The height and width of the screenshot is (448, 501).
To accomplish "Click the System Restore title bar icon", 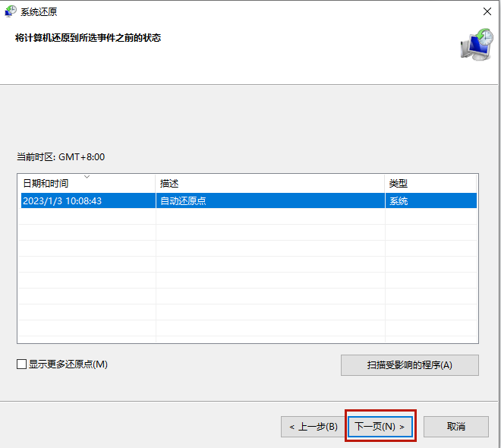I will coord(10,11).
